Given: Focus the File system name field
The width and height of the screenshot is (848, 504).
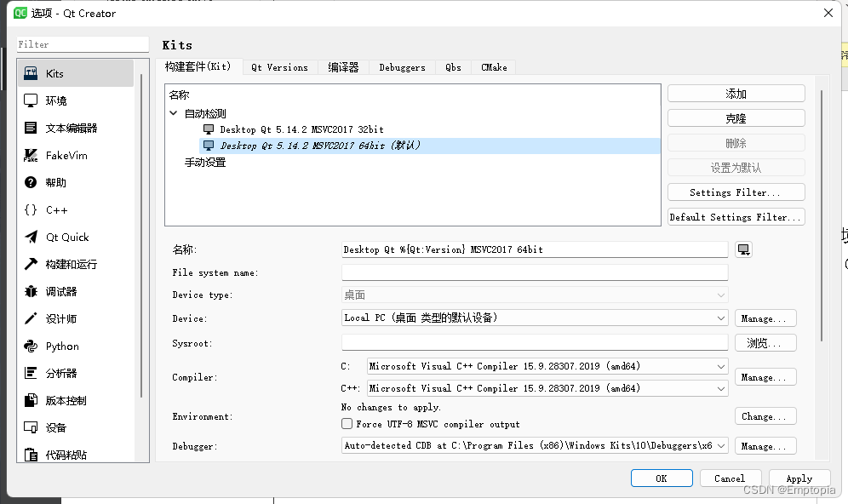Looking at the screenshot, I should (x=535, y=272).
